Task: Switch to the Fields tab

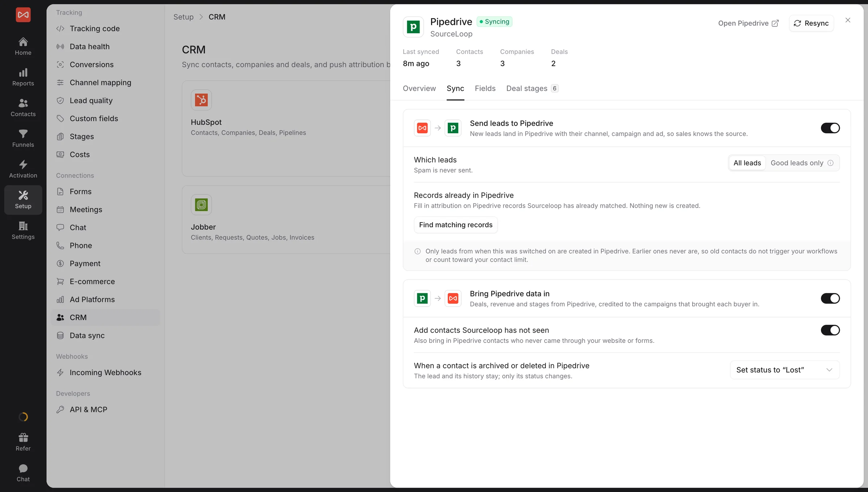Action: click(485, 88)
